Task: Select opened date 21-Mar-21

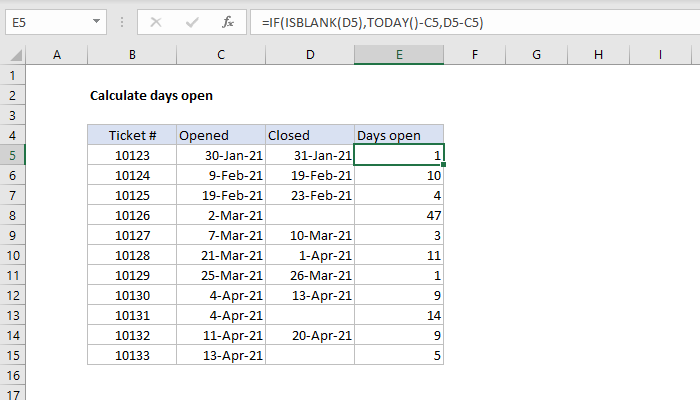Action: [x=221, y=255]
